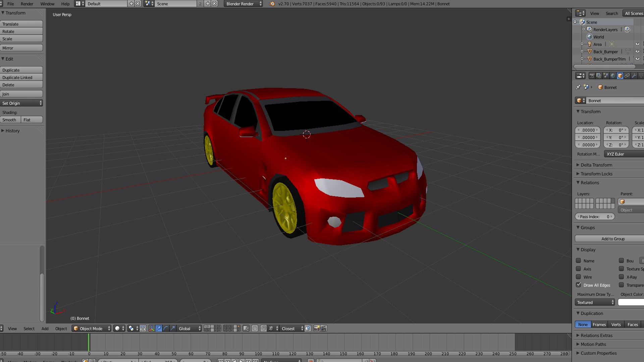Screen dimensions: 644x362
Task: Toggle Area lamp visibility eye
Action: tap(637, 44)
